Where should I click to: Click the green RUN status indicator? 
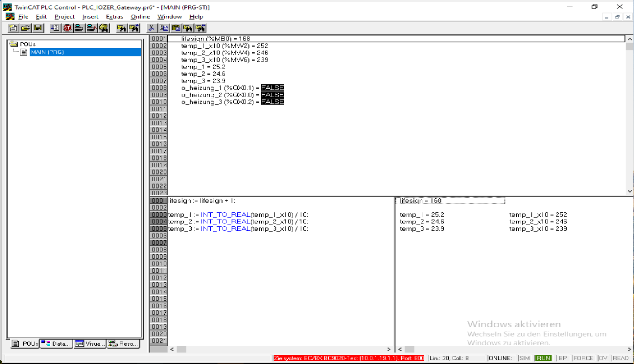click(x=543, y=358)
